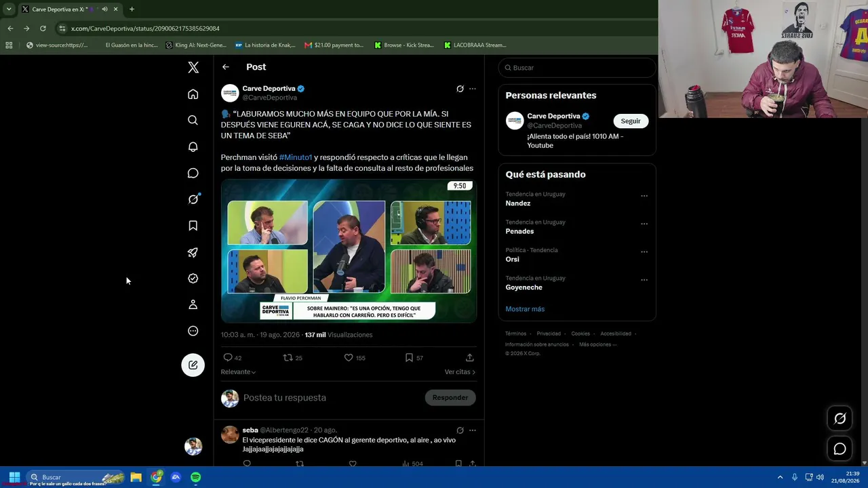Screen dimensions: 868x488
Task: Open the Términos footer link
Action: point(515,333)
